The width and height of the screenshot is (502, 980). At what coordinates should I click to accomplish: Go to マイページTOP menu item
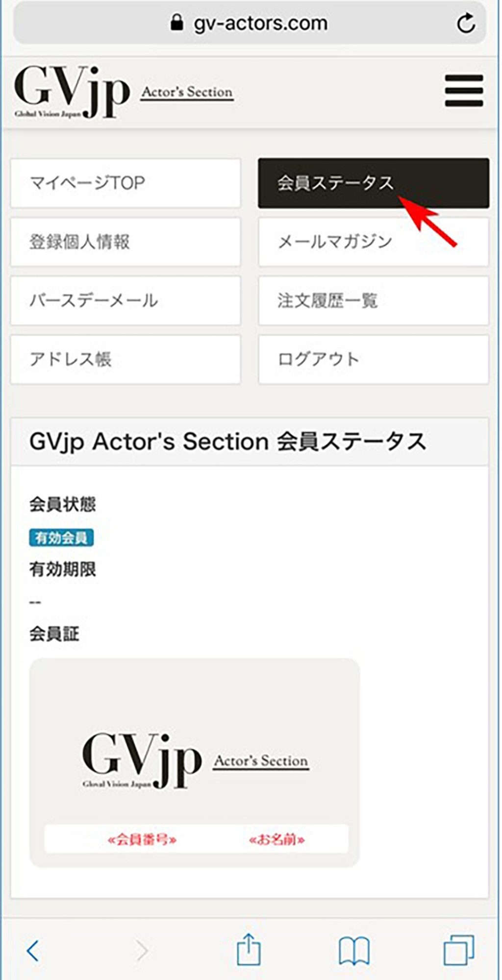click(125, 183)
